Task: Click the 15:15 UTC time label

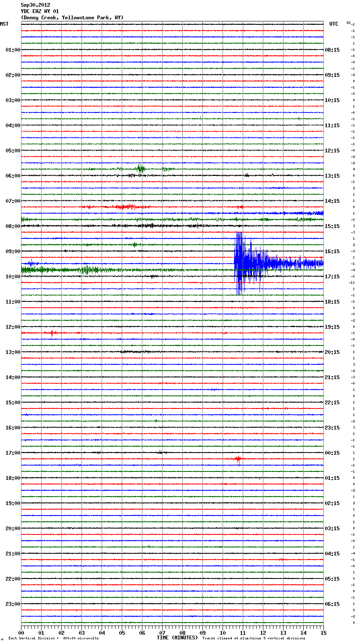Action: coord(332,226)
